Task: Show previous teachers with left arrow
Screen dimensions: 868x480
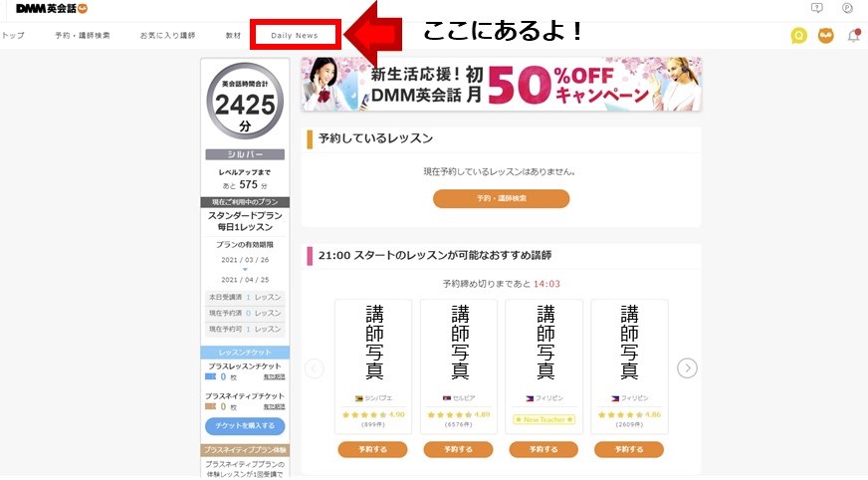Action: click(314, 368)
